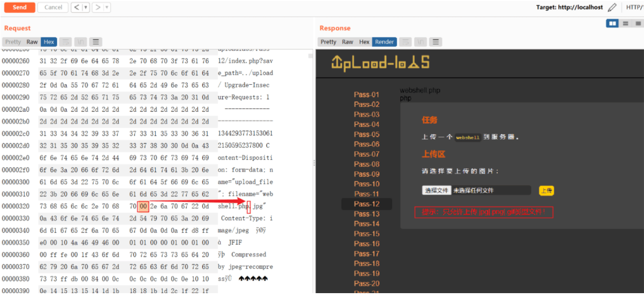644x298 pixels.
Task: Toggle show non-printable chars in Request panel
Action: tap(80, 42)
